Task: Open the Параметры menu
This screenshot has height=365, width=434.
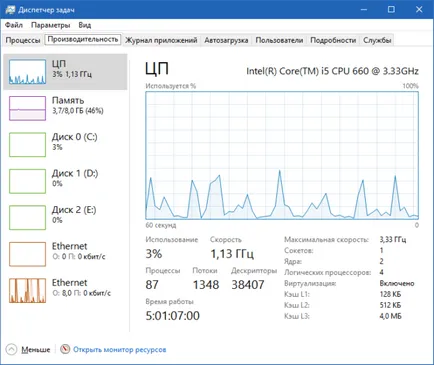Action: click(x=51, y=25)
